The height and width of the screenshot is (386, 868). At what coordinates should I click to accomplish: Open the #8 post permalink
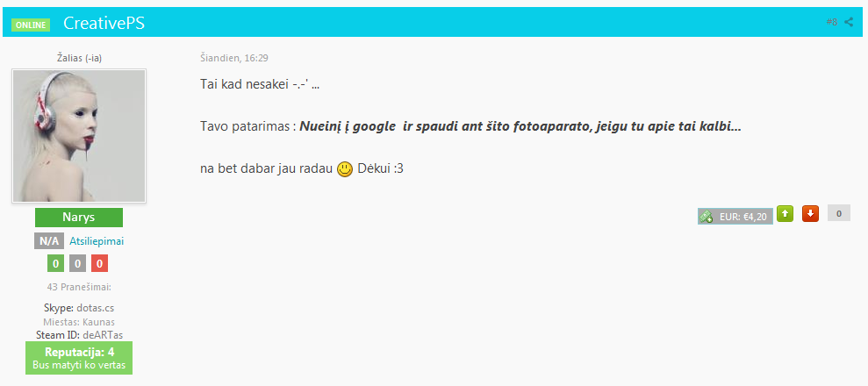tap(831, 22)
